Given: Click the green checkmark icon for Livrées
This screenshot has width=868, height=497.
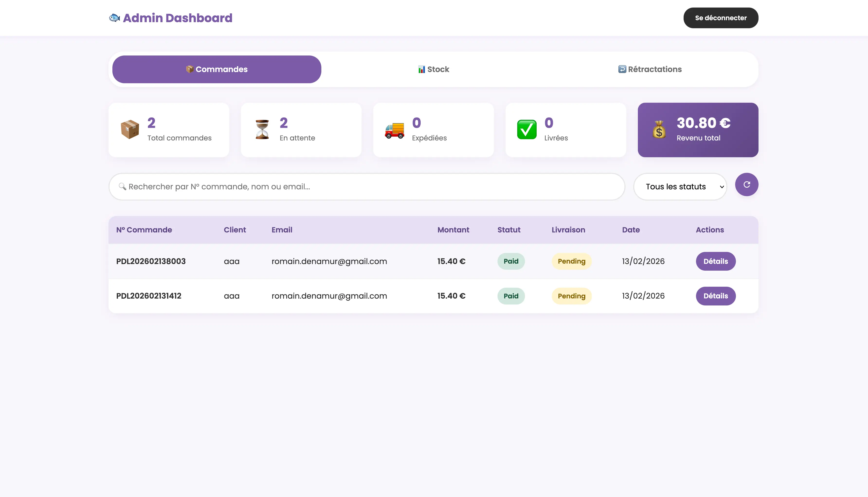Looking at the screenshot, I should click(527, 130).
